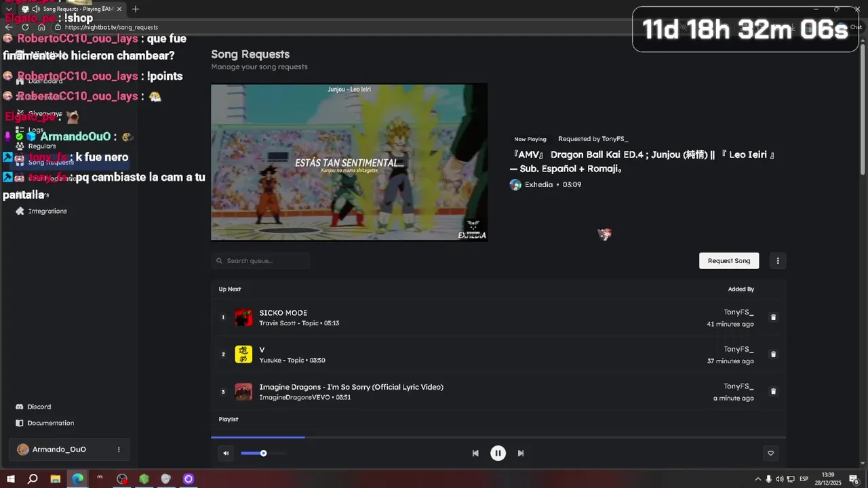Delete SICKO MODE from the queue
Screen dimensions: 868x488
pos(773,317)
